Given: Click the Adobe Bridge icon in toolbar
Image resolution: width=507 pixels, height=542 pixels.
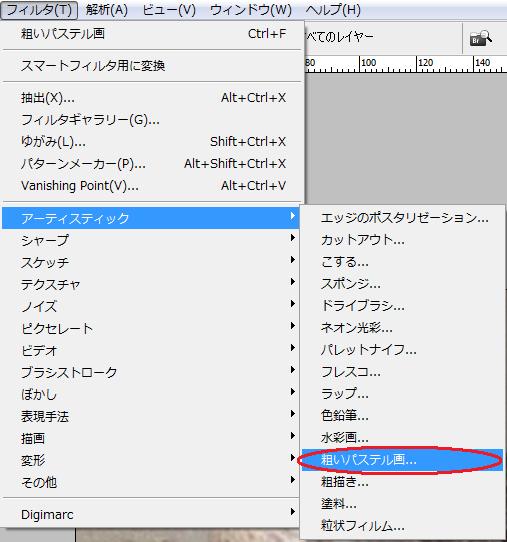Looking at the screenshot, I should pos(480,38).
